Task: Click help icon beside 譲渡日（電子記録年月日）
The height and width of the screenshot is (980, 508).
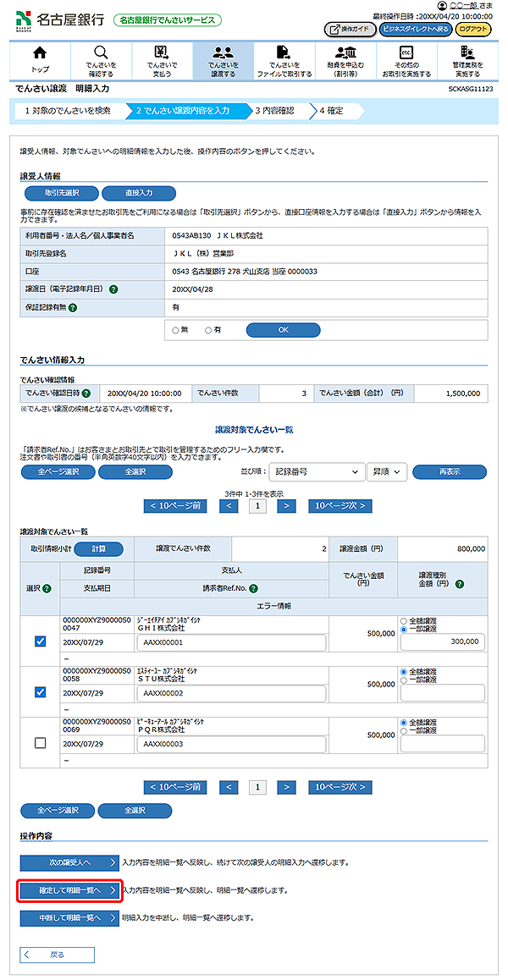Action: [113, 289]
